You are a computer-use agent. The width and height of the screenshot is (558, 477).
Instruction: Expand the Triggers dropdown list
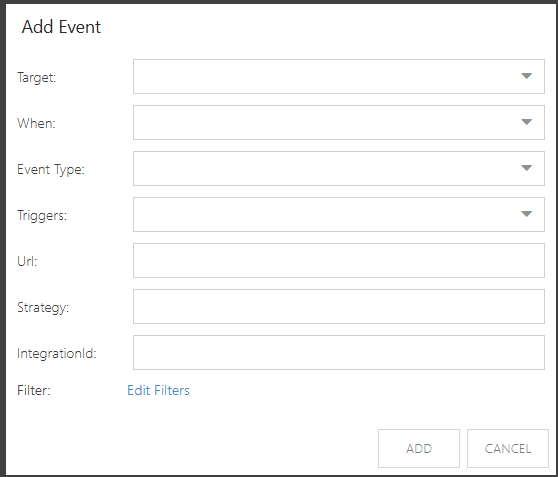point(339,214)
